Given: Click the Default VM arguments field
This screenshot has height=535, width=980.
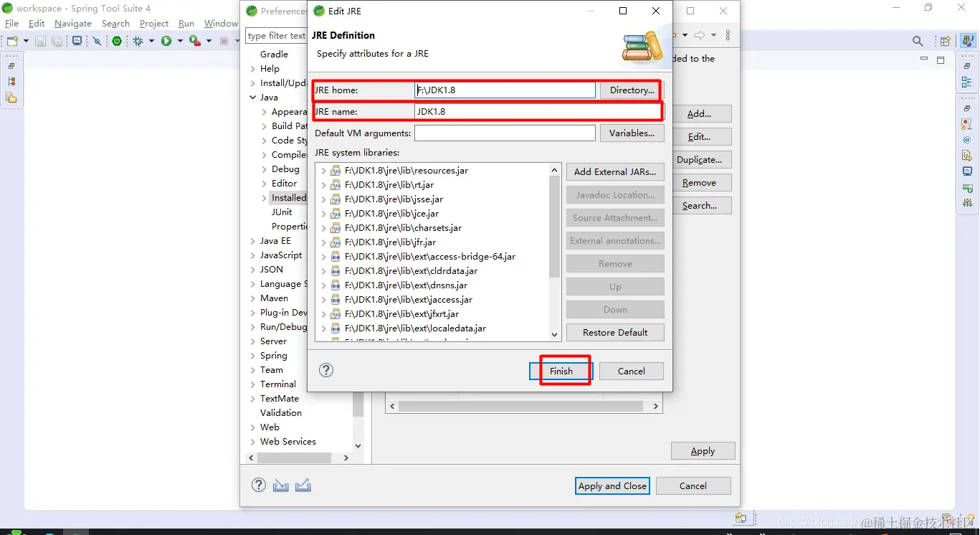Looking at the screenshot, I should (505, 133).
